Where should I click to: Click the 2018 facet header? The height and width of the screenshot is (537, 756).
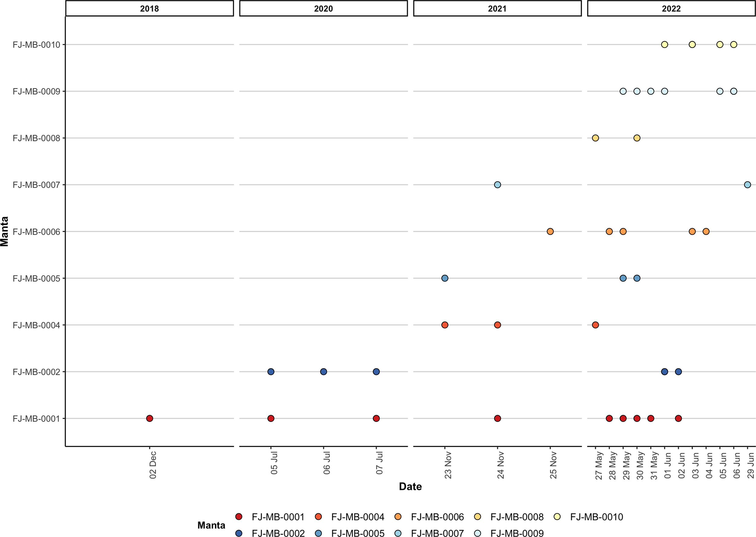(149, 8)
